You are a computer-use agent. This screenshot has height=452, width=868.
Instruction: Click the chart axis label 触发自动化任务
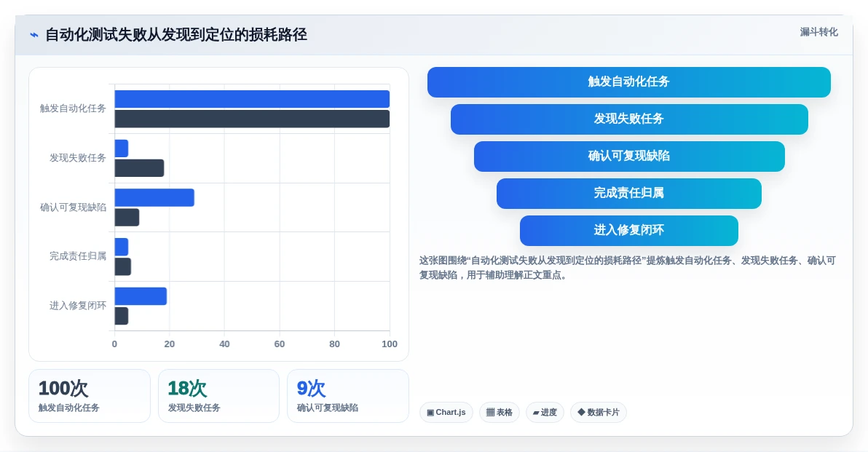click(x=73, y=108)
